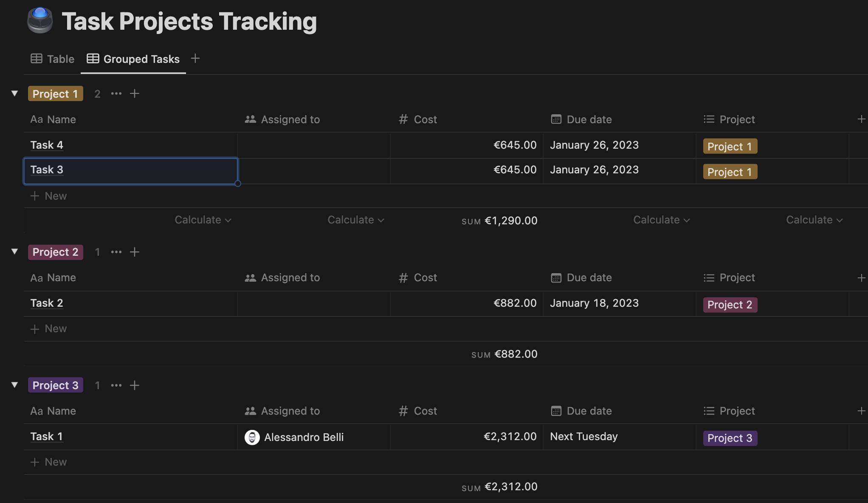868x503 pixels.
Task: Click Project 1 tag color swatch
Action: pos(55,93)
